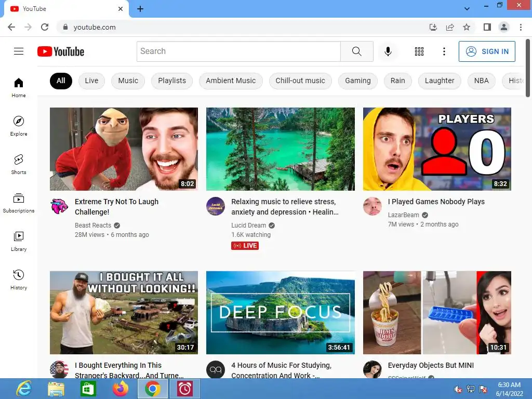The height and width of the screenshot is (399, 532).
Task: Launch Firefox from taskbar
Action: click(x=121, y=389)
